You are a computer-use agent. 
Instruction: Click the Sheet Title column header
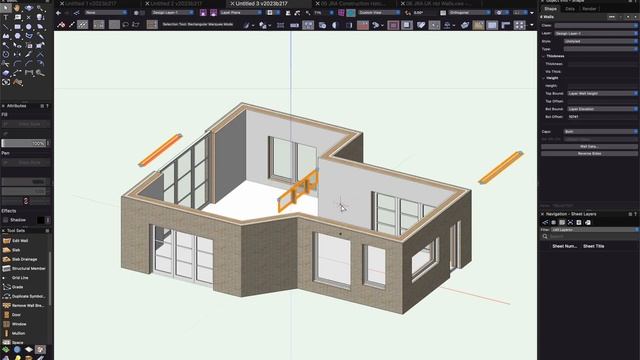593,246
